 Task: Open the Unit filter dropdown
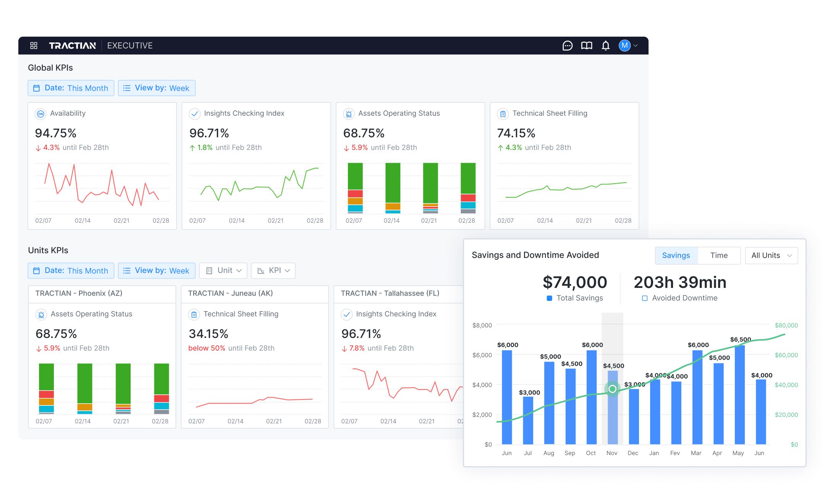[x=223, y=270]
